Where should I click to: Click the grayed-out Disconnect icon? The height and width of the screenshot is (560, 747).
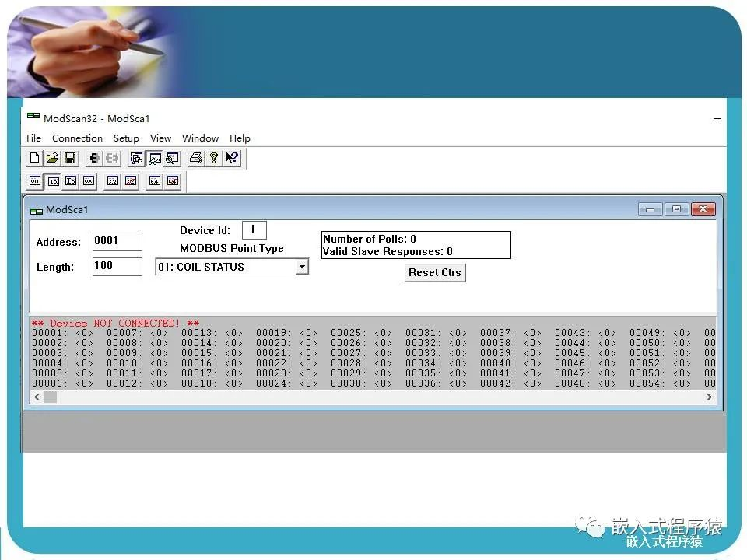click(112, 158)
